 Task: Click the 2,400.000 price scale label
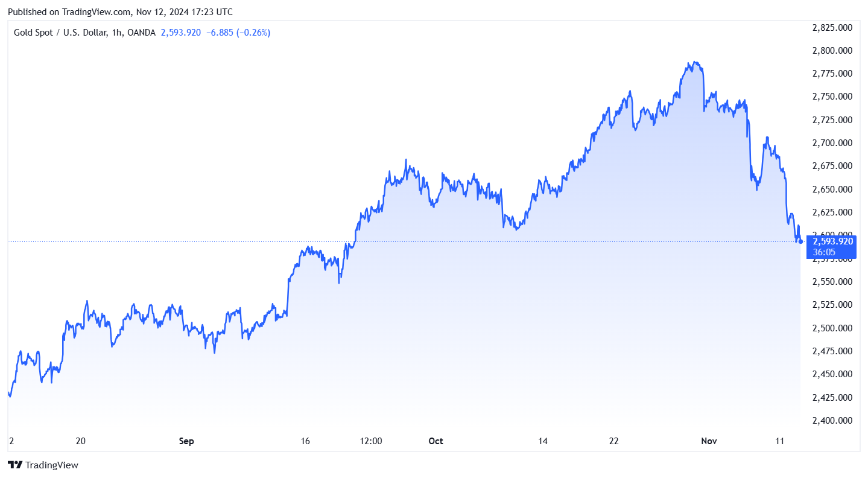[832, 421]
